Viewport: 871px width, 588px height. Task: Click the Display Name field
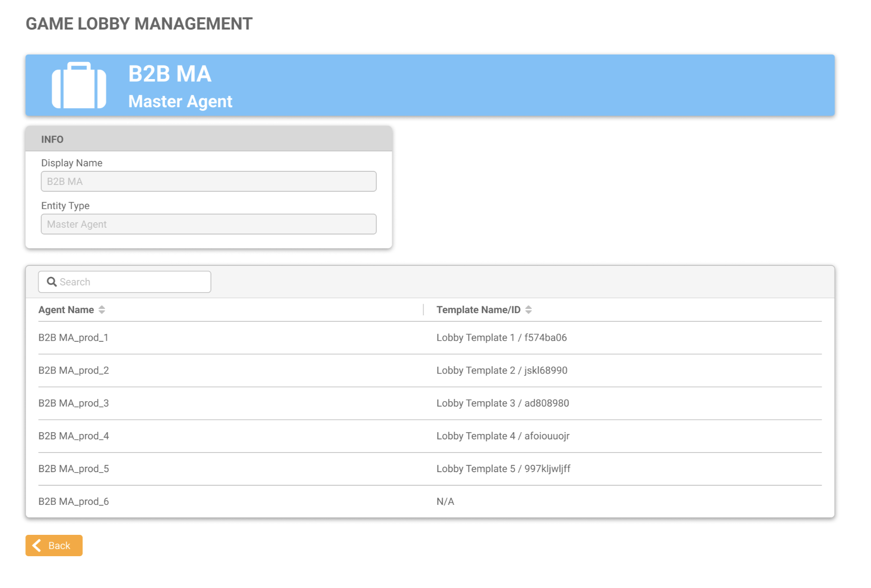208,181
